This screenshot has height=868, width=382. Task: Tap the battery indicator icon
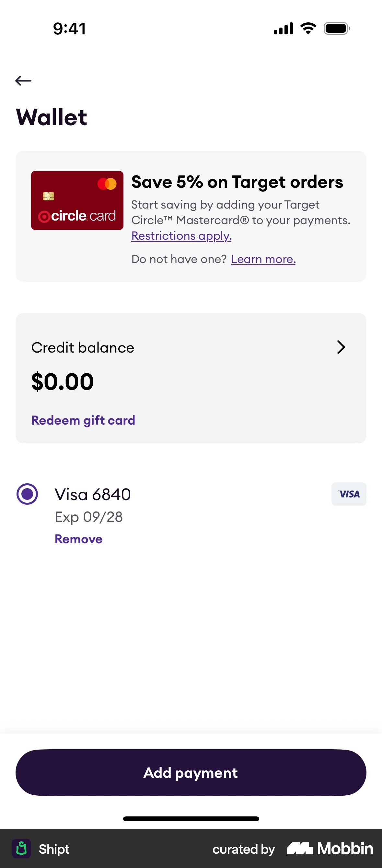pos(337,28)
